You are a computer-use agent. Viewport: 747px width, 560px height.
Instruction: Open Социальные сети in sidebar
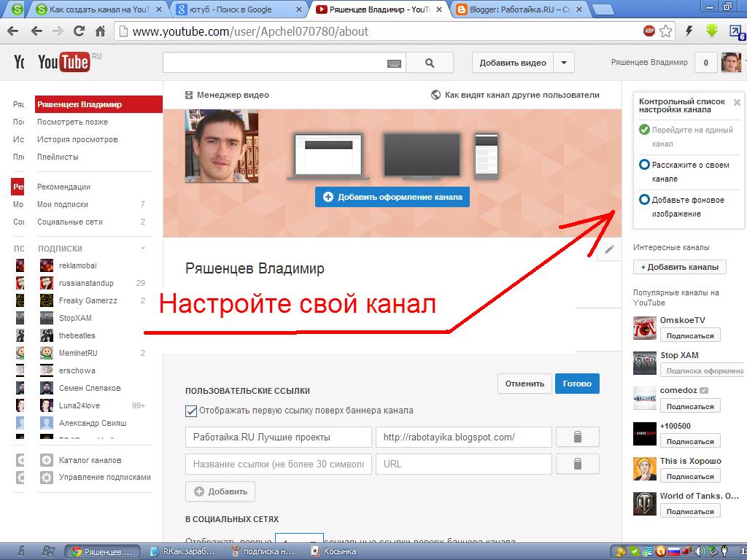point(70,222)
